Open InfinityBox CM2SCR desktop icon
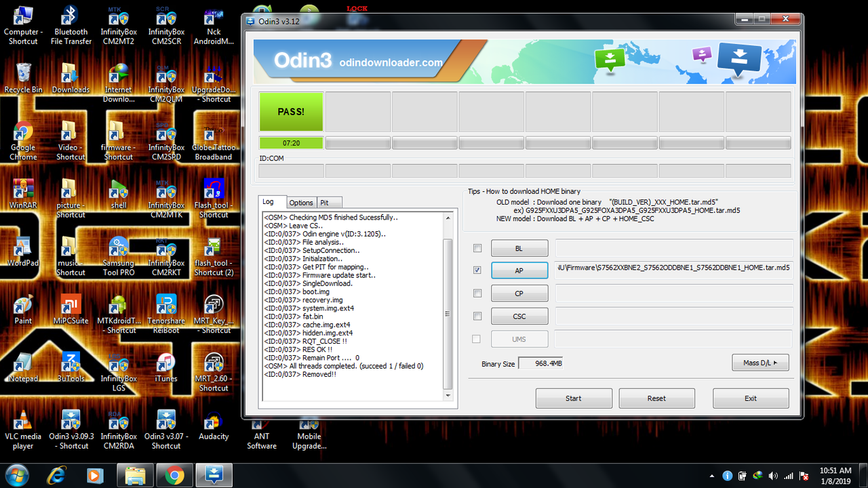This screenshot has width=868, height=488. 166,26
